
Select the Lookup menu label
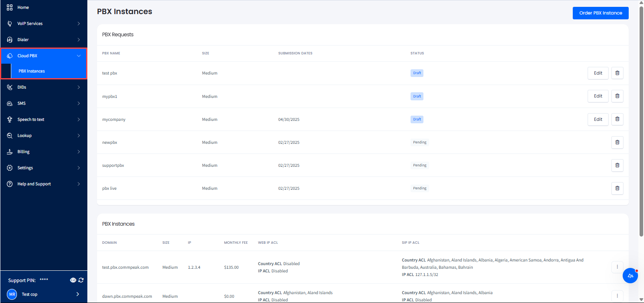point(25,135)
